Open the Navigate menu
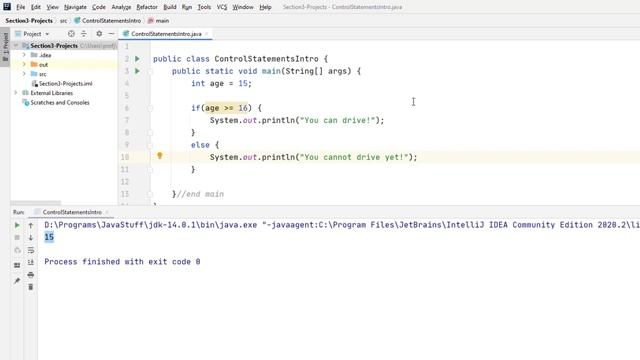This screenshot has height=360, width=640. pos(75,7)
